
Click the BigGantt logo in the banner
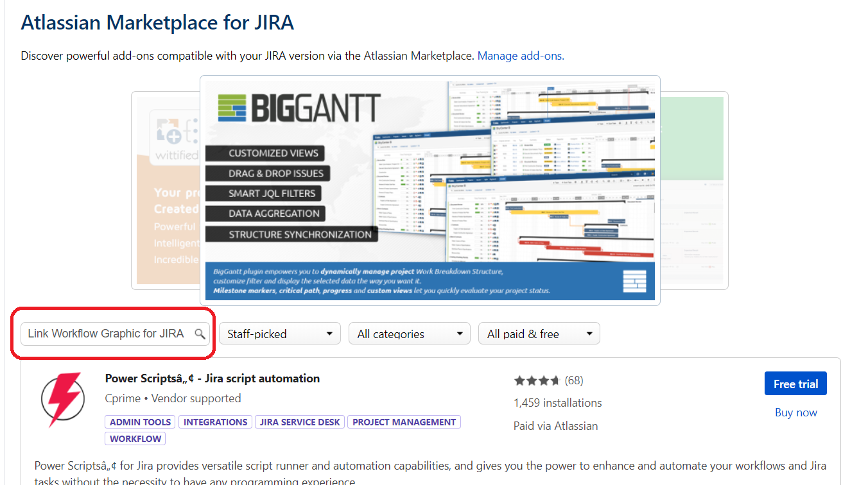pos(299,108)
